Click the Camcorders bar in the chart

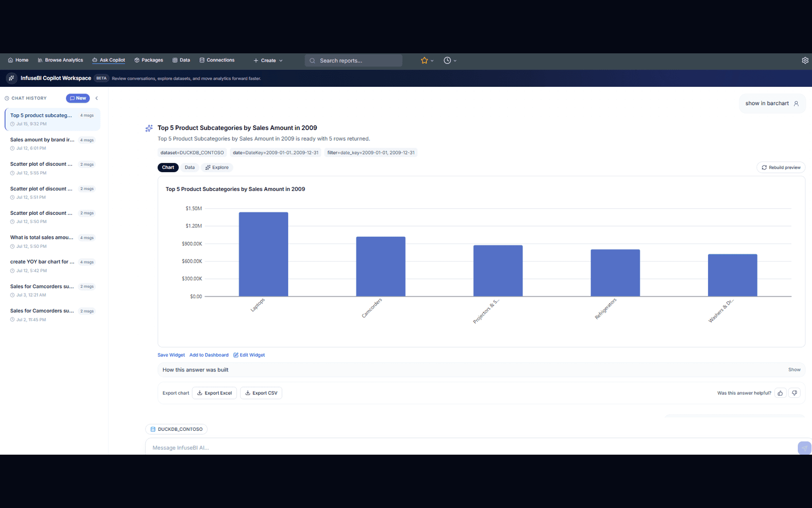pos(381,267)
